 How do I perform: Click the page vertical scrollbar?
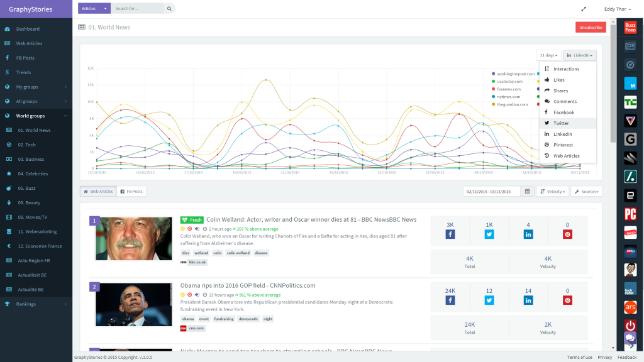coord(613,82)
